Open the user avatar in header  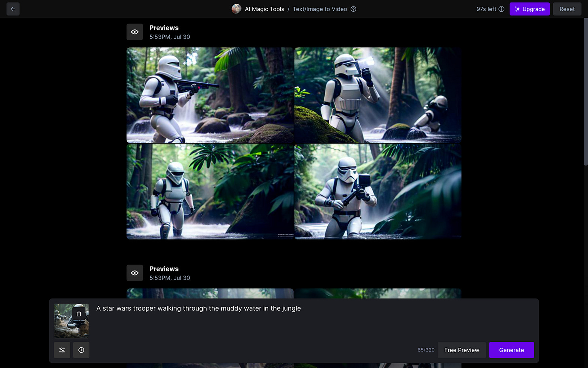pyautogui.click(x=236, y=9)
